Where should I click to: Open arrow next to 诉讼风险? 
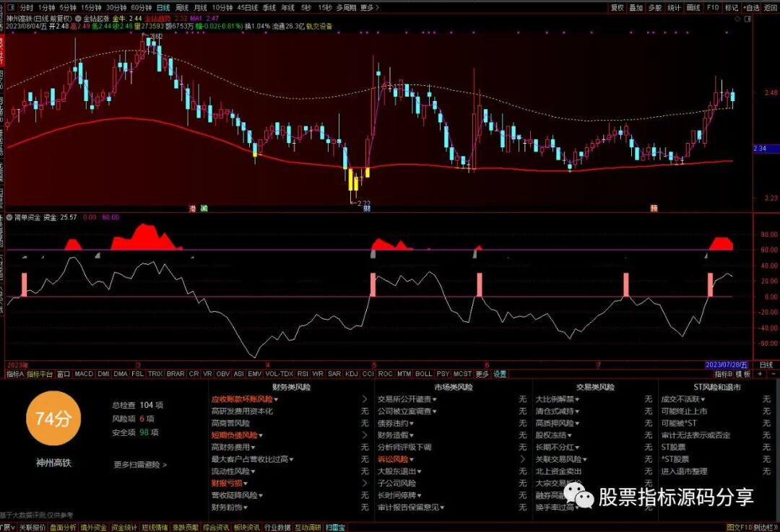522,459
